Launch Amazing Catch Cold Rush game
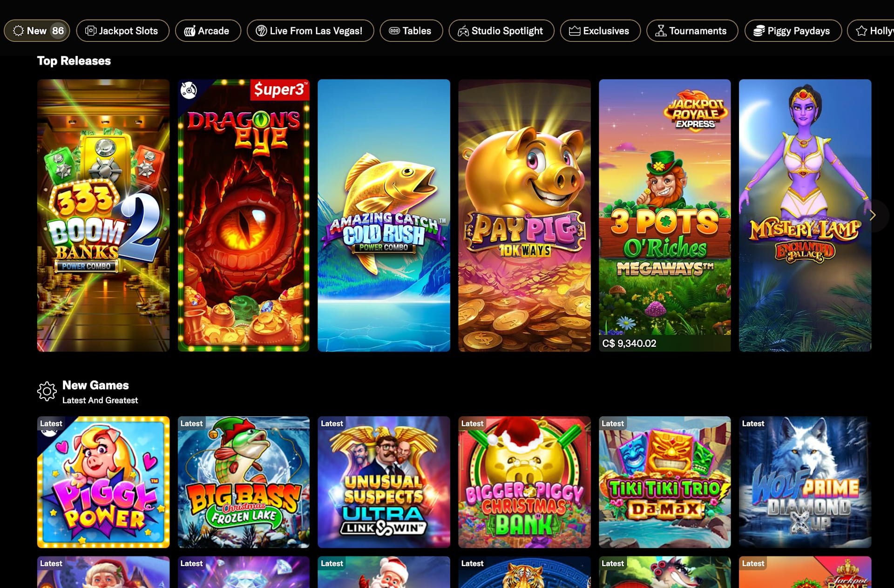The height and width of the screenshot is (588, 894). point(384,215)
